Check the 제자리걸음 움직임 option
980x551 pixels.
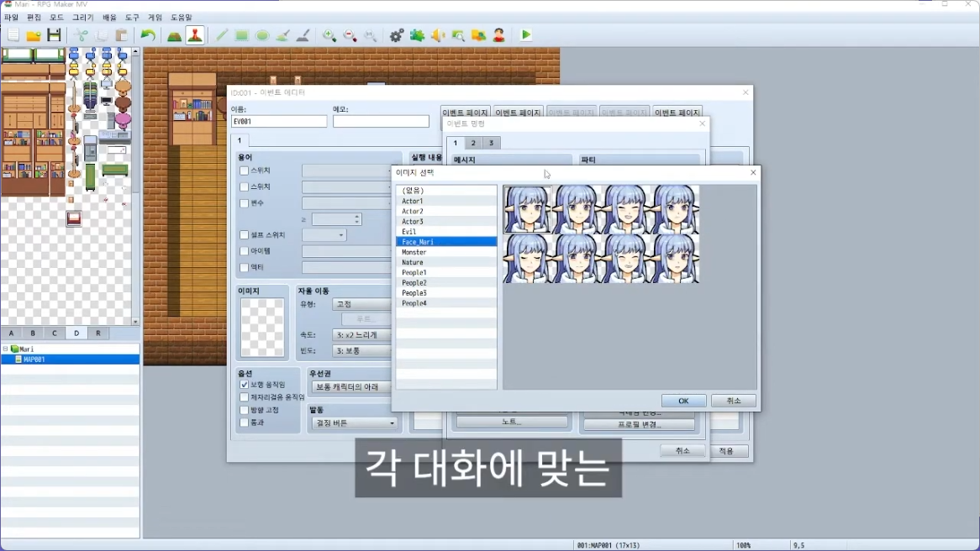(244, 397)
